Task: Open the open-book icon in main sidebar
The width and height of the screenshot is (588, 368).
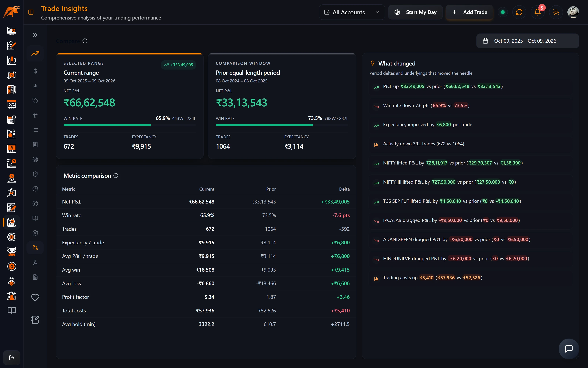Action: pyautogui.click(x=12, y=311)
